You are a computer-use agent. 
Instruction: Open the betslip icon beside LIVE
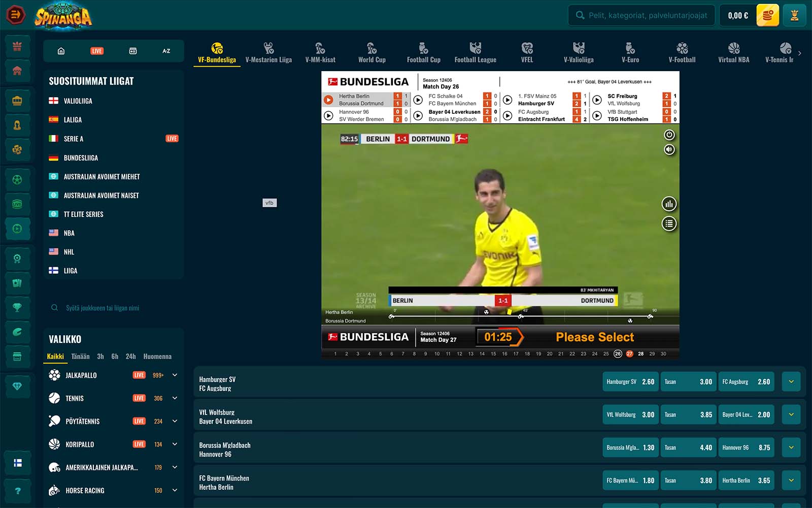point(133,51)
